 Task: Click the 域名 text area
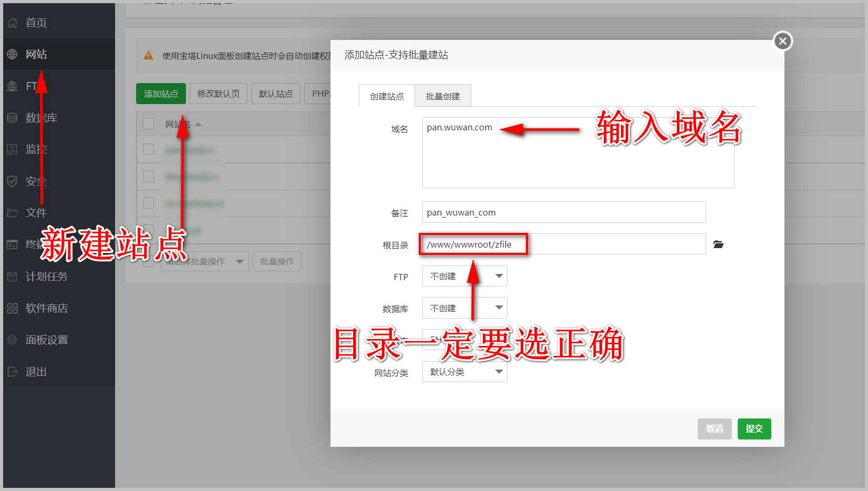coord(578,152)
